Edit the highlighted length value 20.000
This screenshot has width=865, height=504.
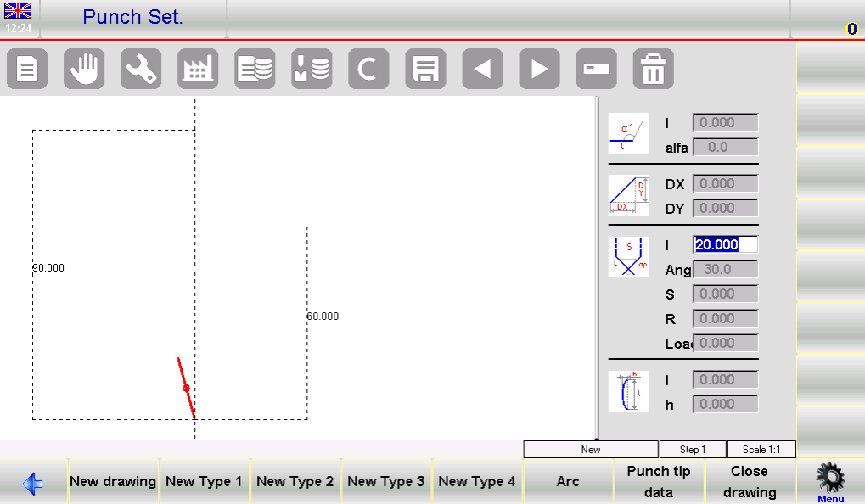coord(723,244)
